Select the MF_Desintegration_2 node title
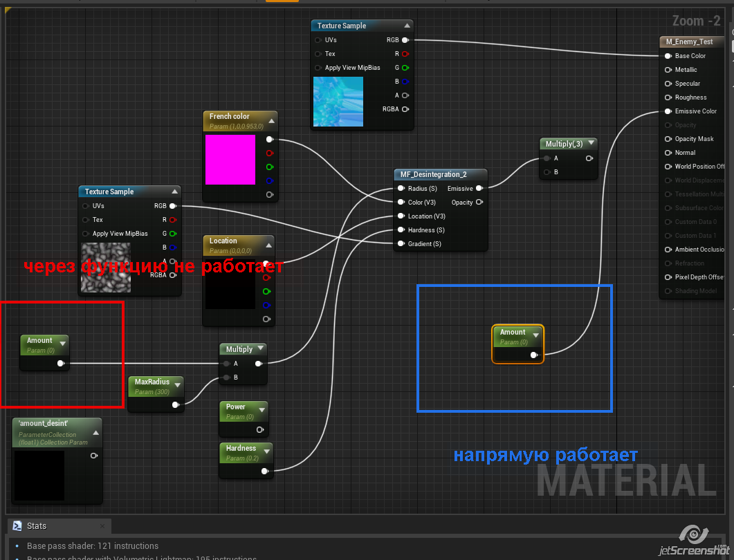 pyautogui.click(x=434, y=174)
